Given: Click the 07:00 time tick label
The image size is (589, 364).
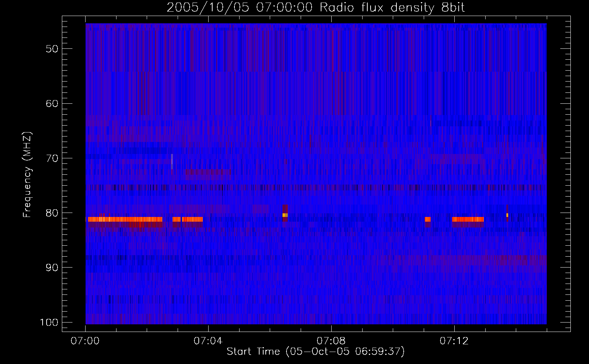Looking at the screenshot, I should point(85,341).
